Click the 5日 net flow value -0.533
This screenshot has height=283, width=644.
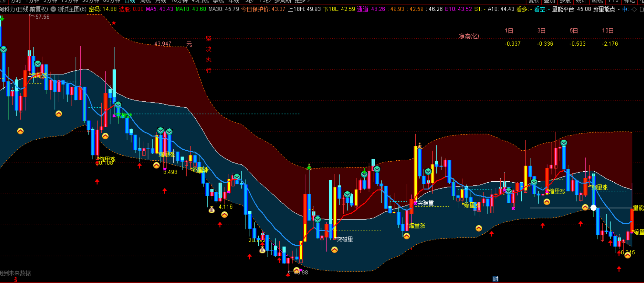(x=578, y=44)
